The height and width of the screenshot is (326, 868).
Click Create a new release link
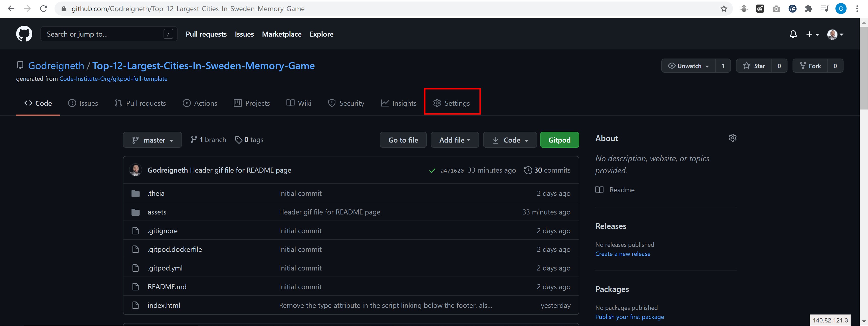coord(622,254)
